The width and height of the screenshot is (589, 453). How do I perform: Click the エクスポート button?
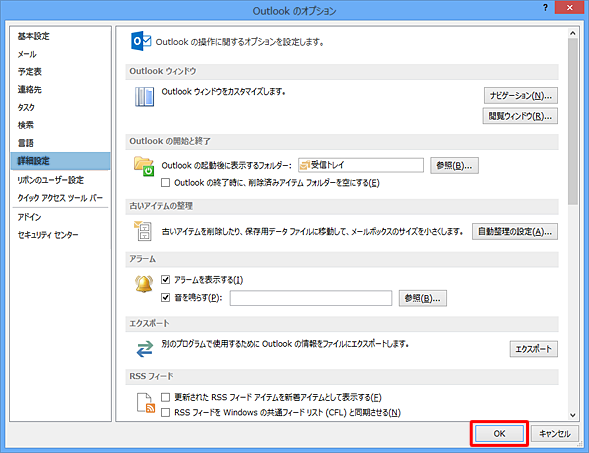tap(533, 349)
